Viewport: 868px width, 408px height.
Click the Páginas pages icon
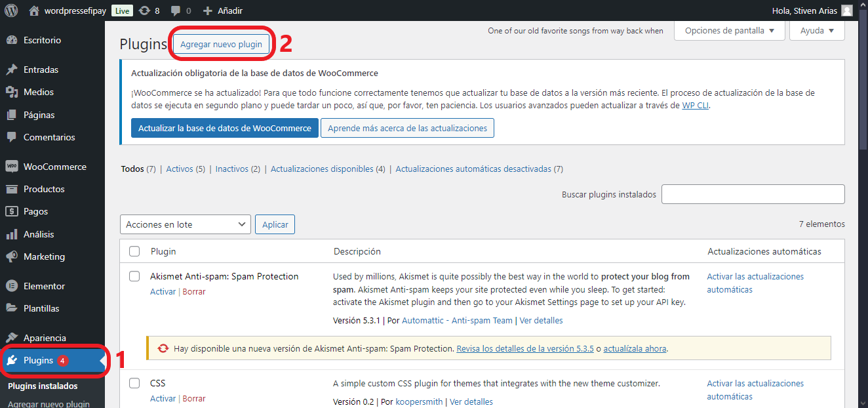coord(12,115)
